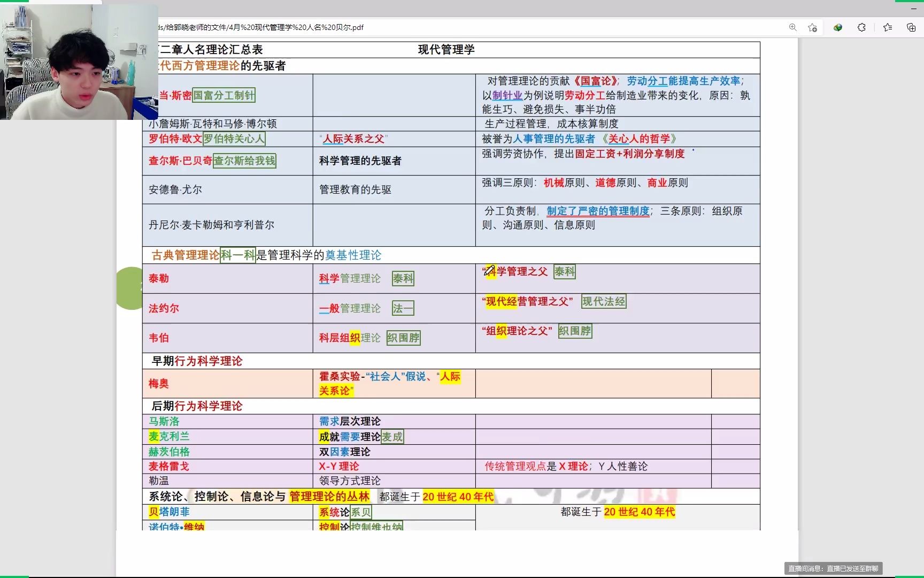924x578 pixels.
Task: Click 传统管理观点是 X 理论 text
Action: (536, 466)
